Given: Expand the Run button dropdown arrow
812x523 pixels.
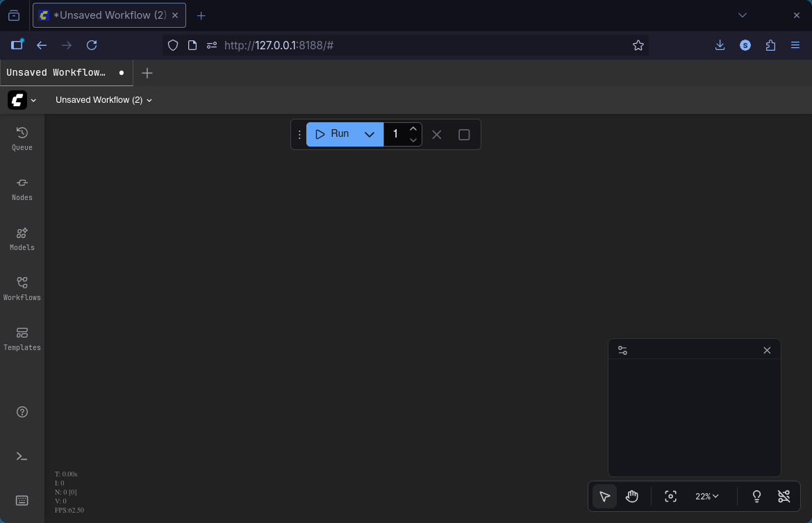Looking at the screenshot, I should (369, 134).
